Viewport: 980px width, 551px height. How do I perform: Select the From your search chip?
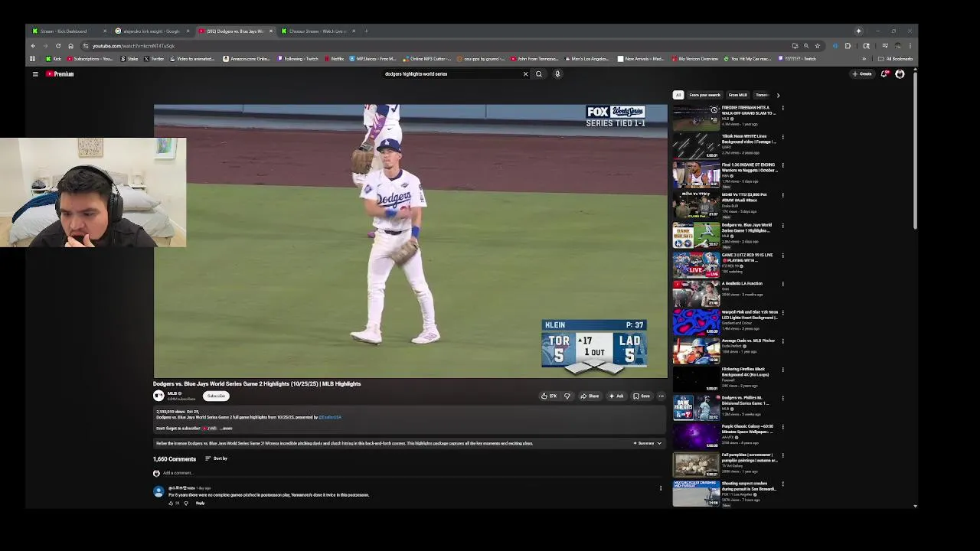coord(704,96)
